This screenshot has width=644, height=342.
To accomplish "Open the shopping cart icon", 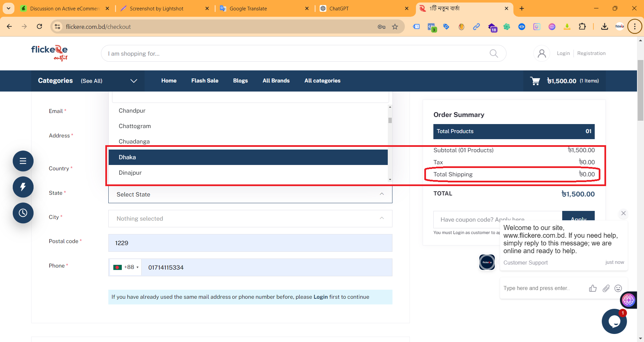I will pyautogui.click(x=535, y=81).
